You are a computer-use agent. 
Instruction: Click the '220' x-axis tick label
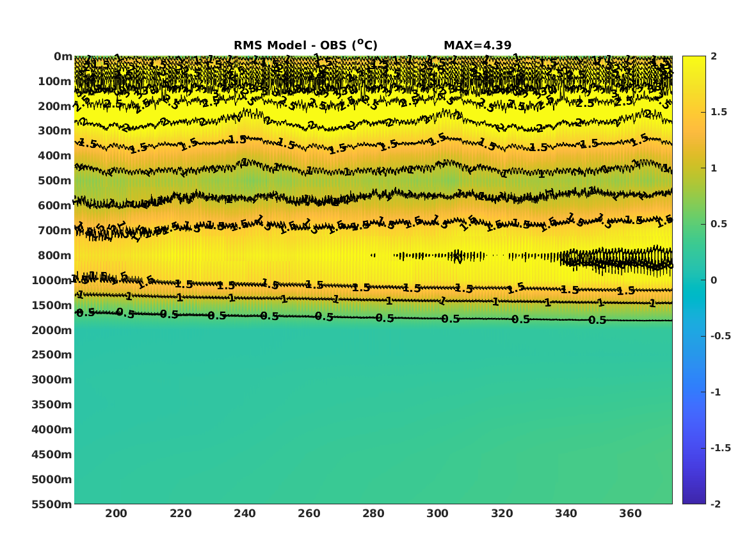[x=181, y=513]
